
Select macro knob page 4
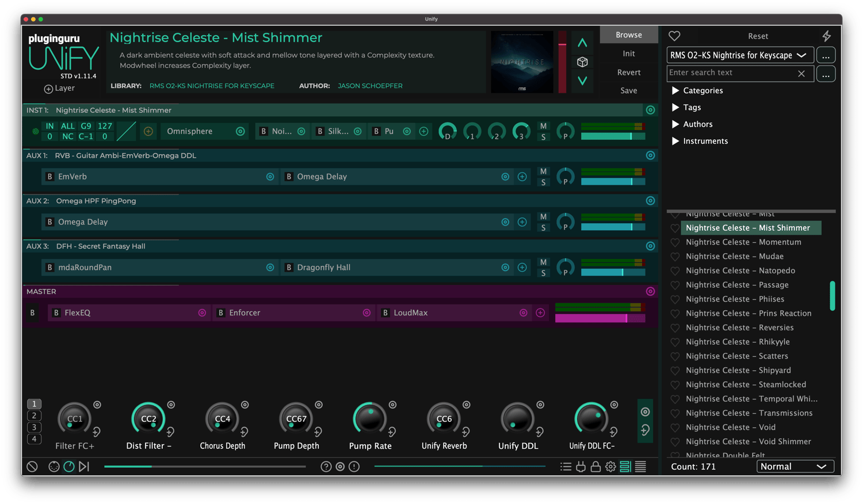tap(34, 439)
